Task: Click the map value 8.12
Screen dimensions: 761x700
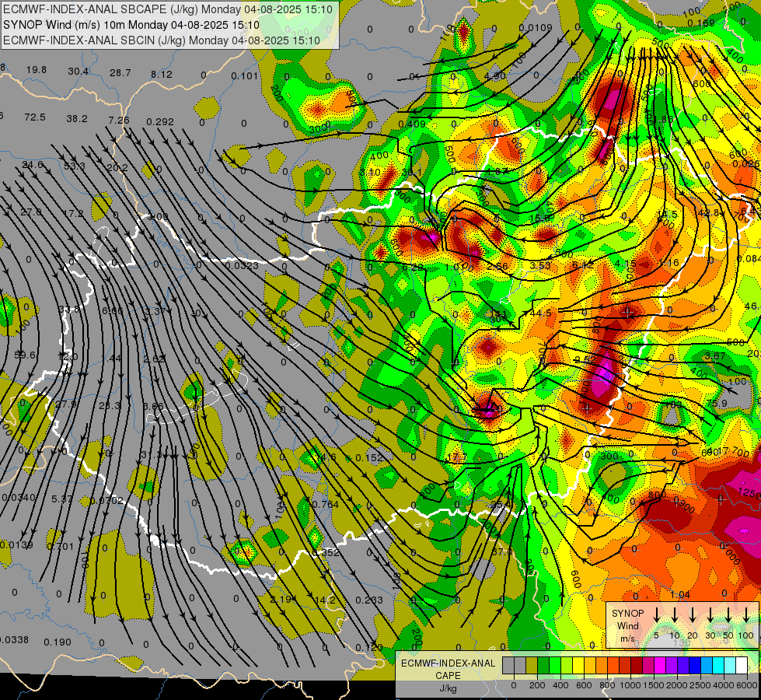Action: point(162,75)
